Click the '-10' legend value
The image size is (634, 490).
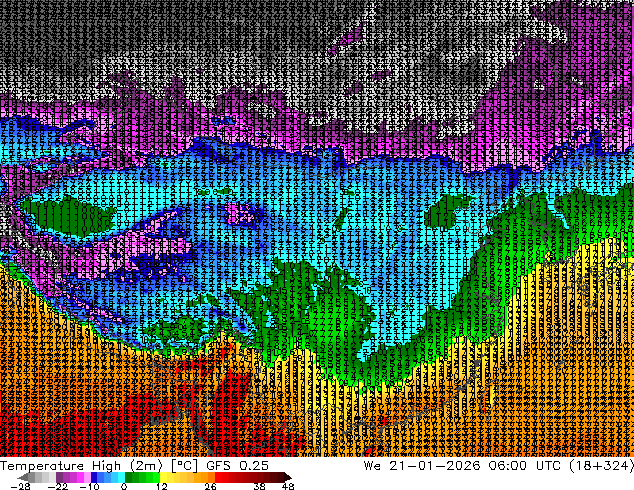pos(89,486)
